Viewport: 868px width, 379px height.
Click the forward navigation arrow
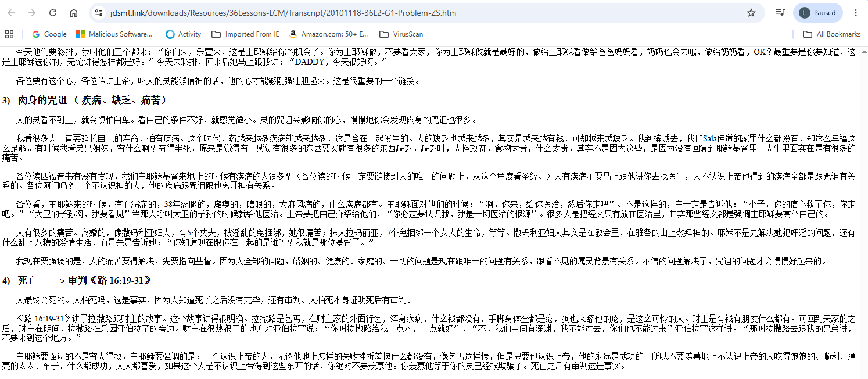click(x=32, y=13)
